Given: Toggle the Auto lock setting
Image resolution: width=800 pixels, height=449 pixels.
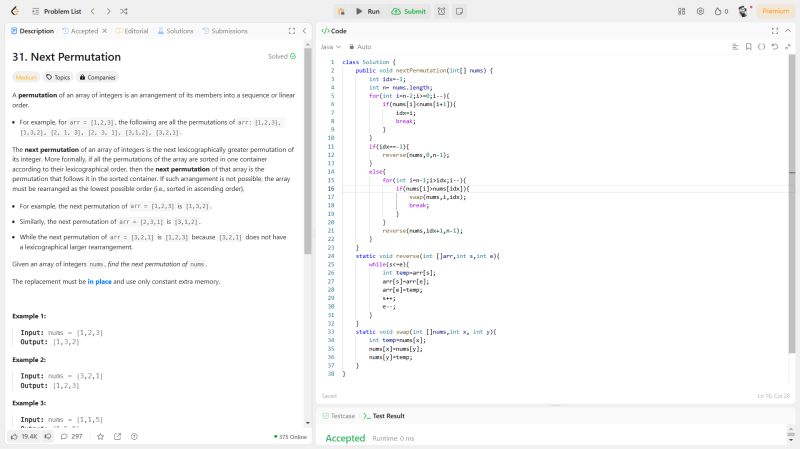Looking at the screenshot, I should pyautogui.click(x=360, y=47).
